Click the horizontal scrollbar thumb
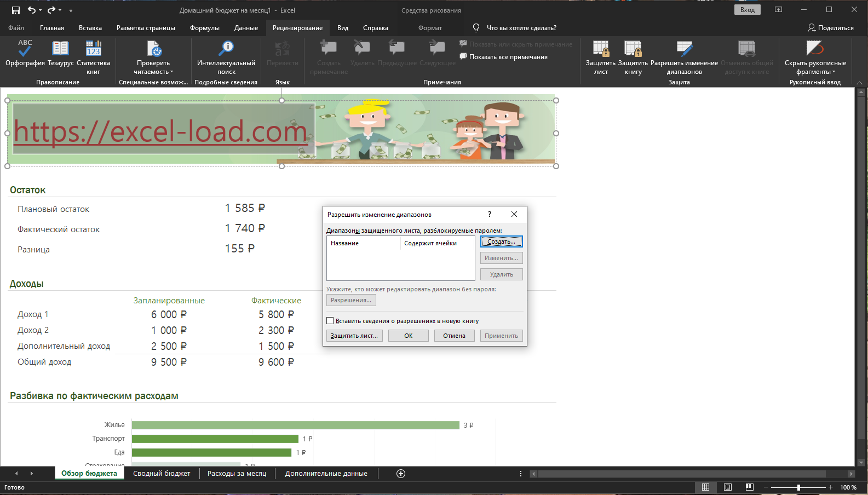Screen dimensions: 868x495 pyautogui.click(x=682, y=474)
